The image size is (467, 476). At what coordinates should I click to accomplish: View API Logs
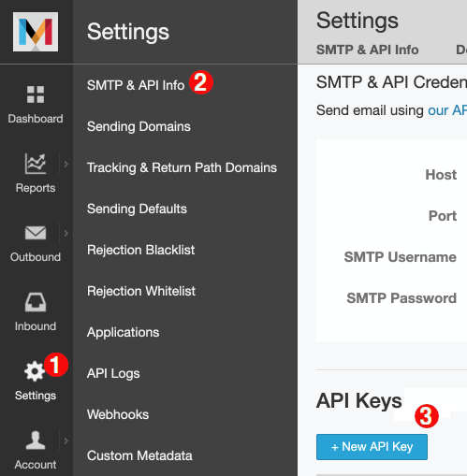tap(113, 373)
